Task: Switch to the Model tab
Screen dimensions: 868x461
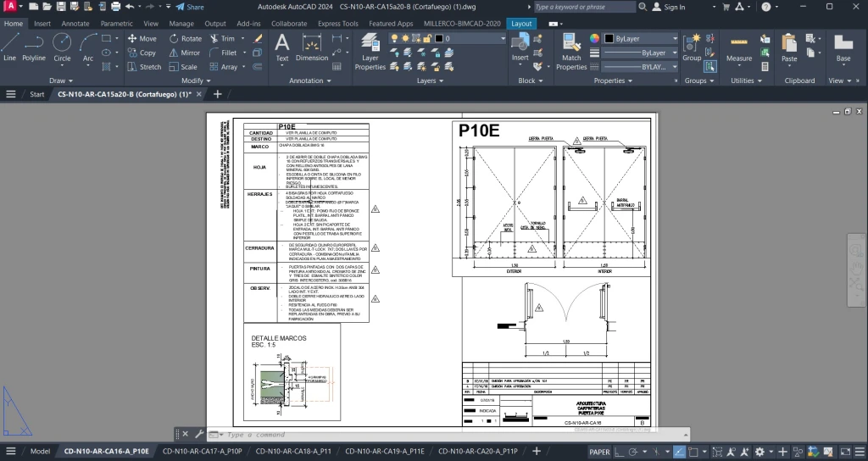Action: pos(40,451)
